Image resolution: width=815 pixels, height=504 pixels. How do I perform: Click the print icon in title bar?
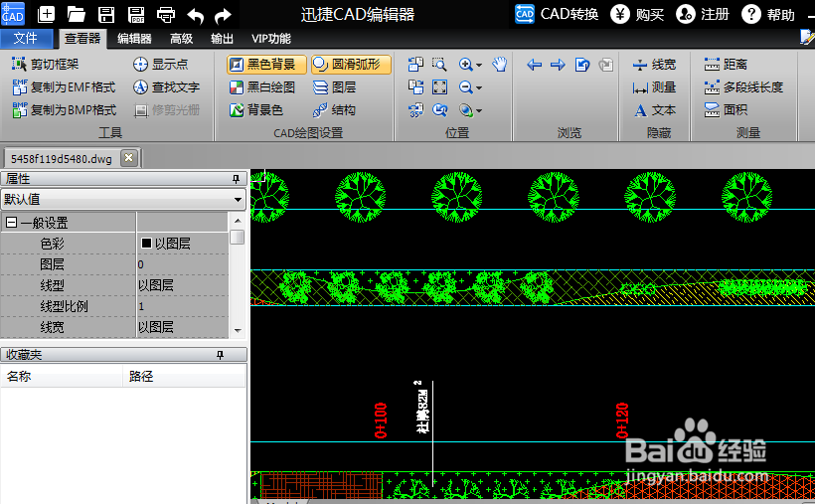pos(166,15)
